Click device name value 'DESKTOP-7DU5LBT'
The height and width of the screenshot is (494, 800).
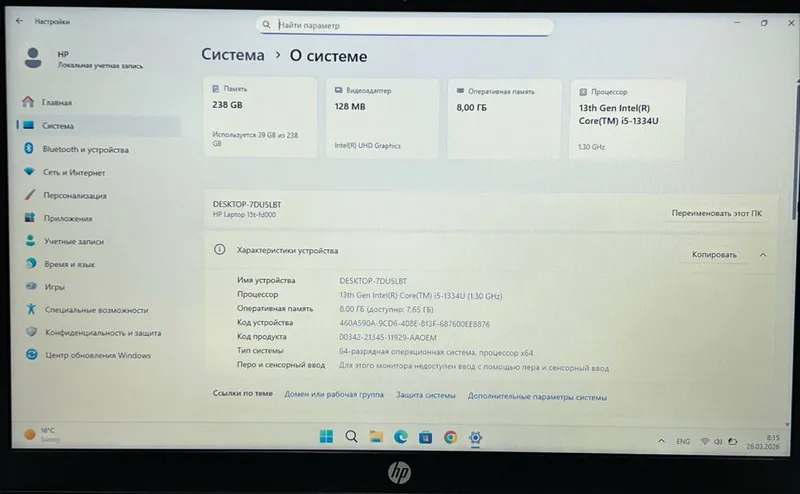click(x=373, y=281)
